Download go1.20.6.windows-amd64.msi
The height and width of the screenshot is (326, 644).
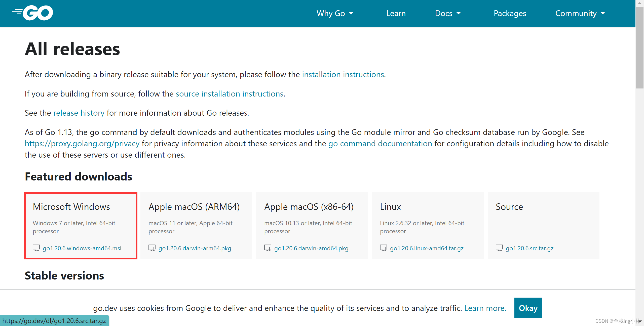(x=82, y=248)
